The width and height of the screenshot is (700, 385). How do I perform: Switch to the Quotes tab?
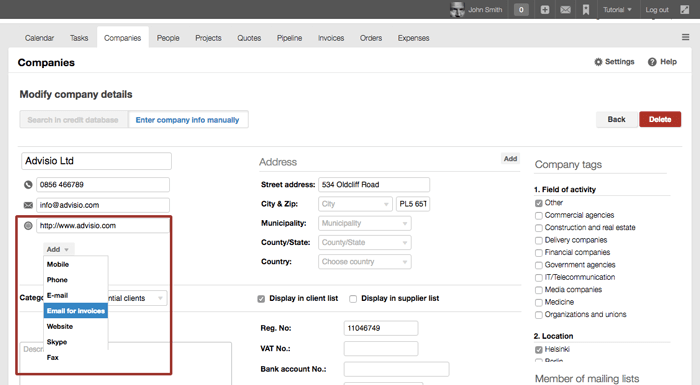click(x=249, y=38)
